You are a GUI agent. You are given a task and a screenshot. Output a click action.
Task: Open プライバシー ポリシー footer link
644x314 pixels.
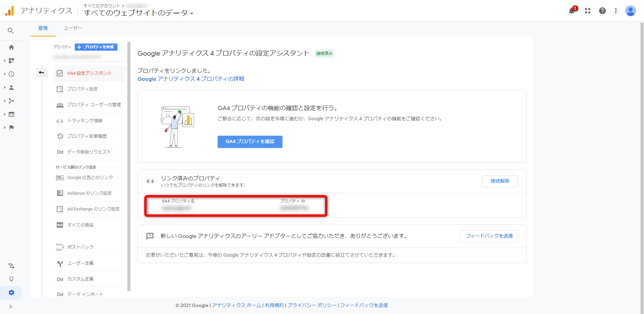click(x=312, y=305)
